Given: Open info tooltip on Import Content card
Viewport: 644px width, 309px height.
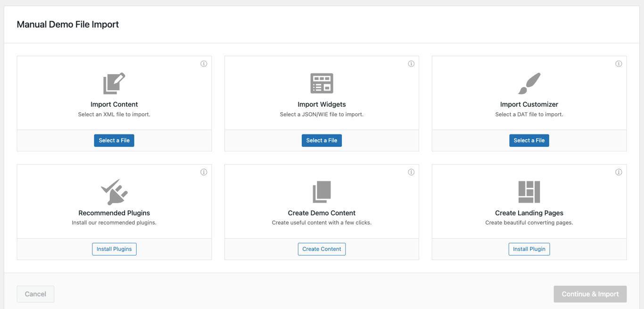Looking at the screenshot, I should (204, 64).
